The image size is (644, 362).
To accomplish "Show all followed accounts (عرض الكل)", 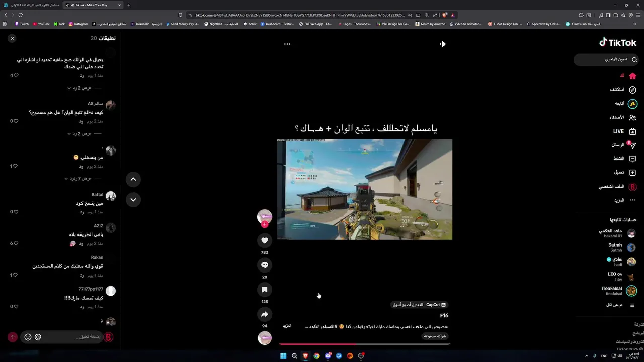I will click(620, 305).
